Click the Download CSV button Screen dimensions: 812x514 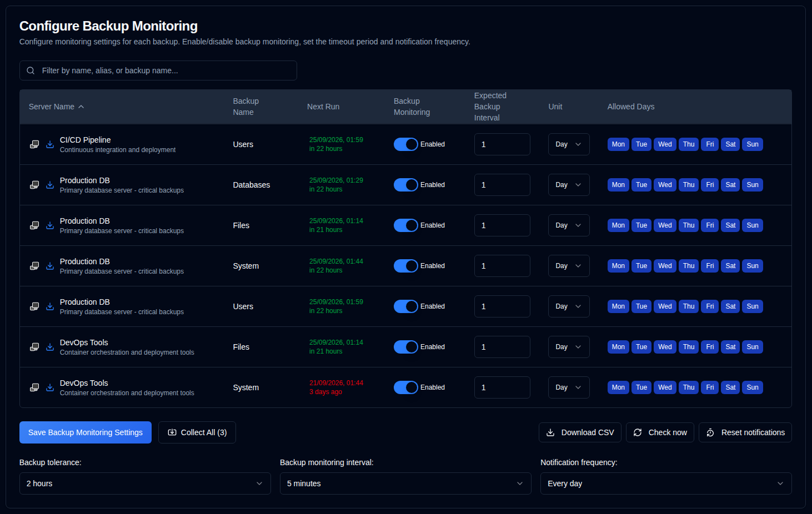[580, 432]
